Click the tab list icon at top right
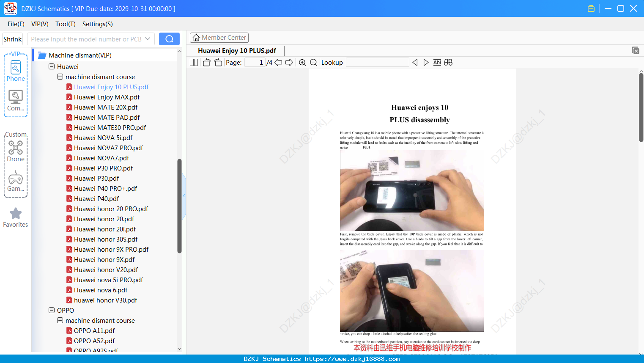This screenshot has height=363, width=644. click(x=636, y=50)
